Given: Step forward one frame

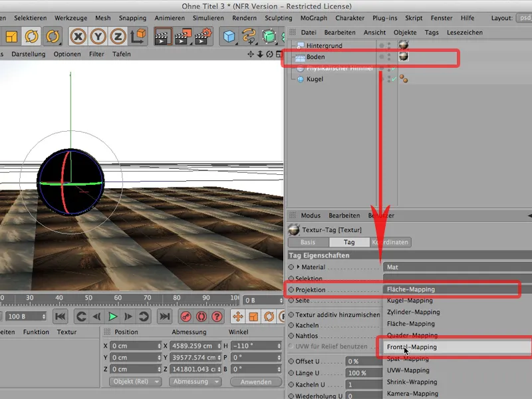Looking at the screenshot, I should click(x=128, y=317).
